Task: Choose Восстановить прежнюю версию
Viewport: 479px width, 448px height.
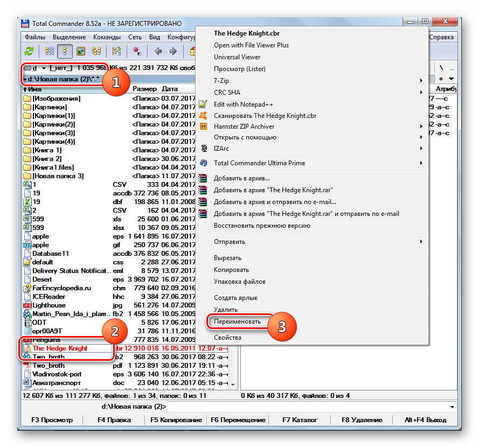Action: coord(262,226)
